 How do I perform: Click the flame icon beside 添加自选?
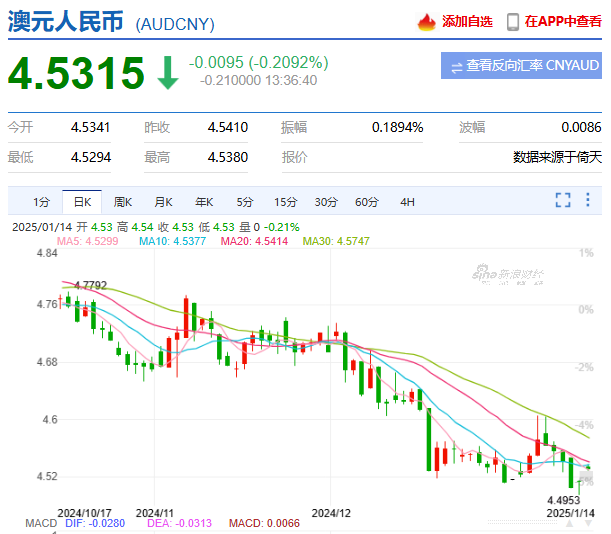(426, 22)
